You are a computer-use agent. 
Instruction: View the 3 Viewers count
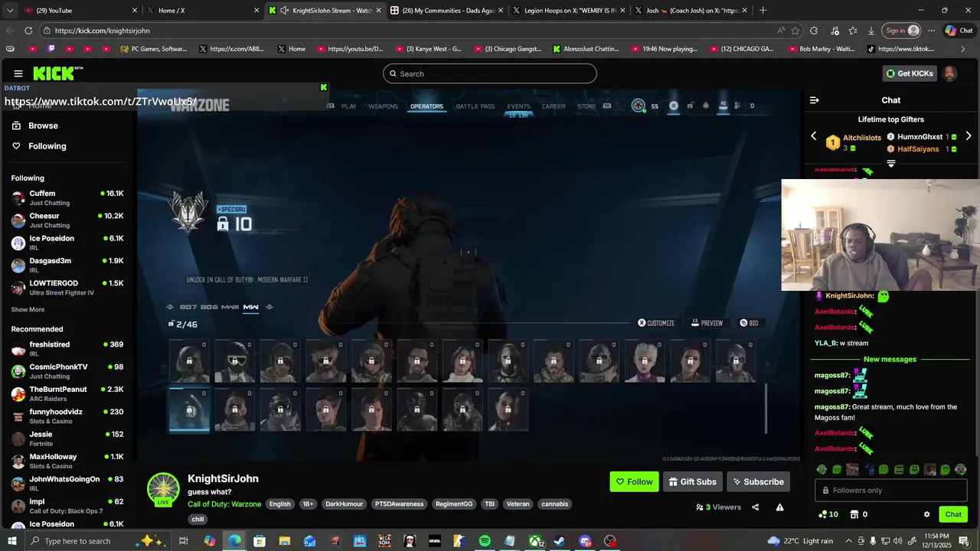click(718, 507)
